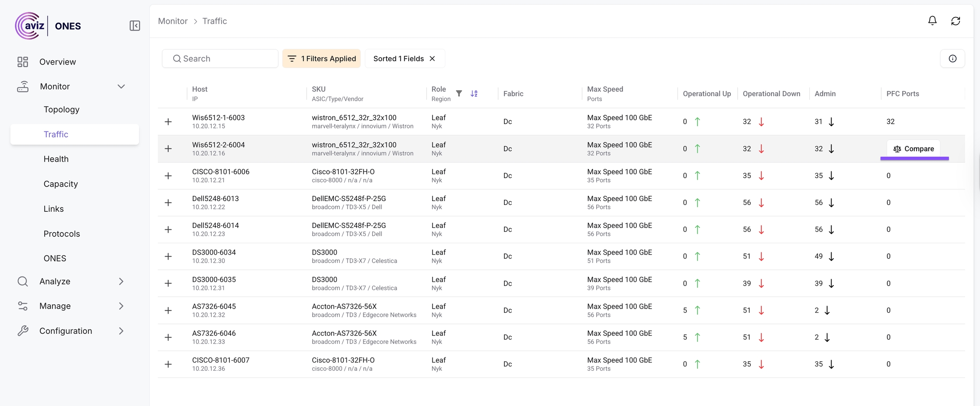980x406 pixels.
Task: Click the aviz ONES logo
Action: (48, 26)
